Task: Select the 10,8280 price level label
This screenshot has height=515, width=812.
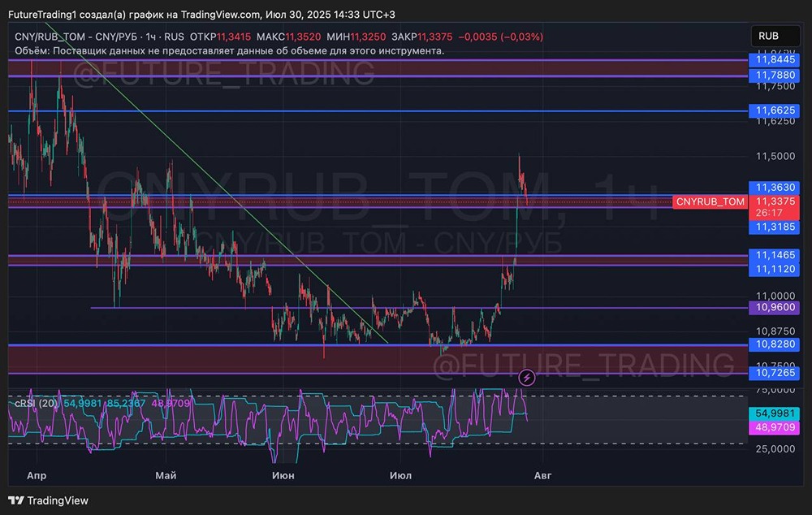Action: coord(775,344)
